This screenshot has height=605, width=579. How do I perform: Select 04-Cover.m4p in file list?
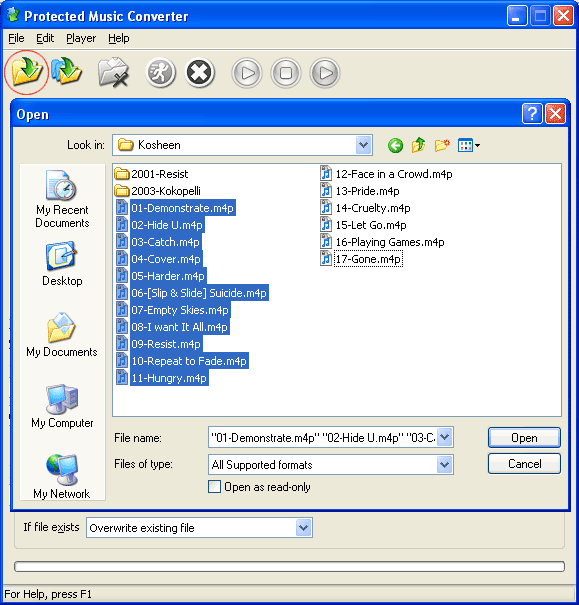(159, 259)
